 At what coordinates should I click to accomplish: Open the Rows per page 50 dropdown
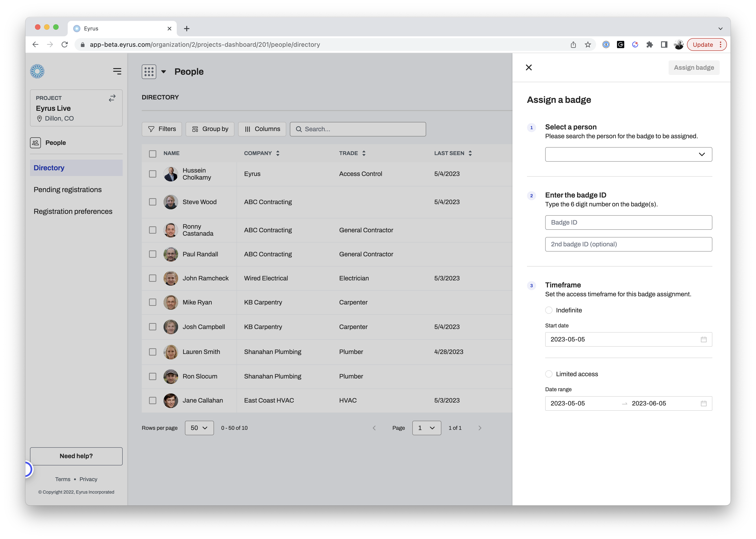click(199, 428)
